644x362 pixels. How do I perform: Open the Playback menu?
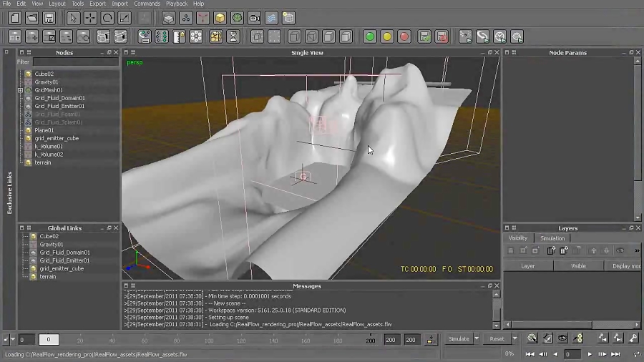click(x=177, y=4)
